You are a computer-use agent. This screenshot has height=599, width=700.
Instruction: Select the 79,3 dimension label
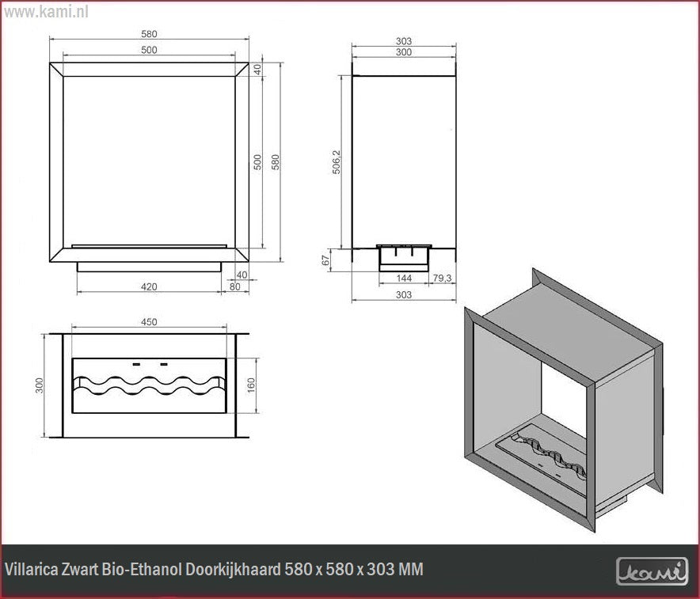[442, 279]
